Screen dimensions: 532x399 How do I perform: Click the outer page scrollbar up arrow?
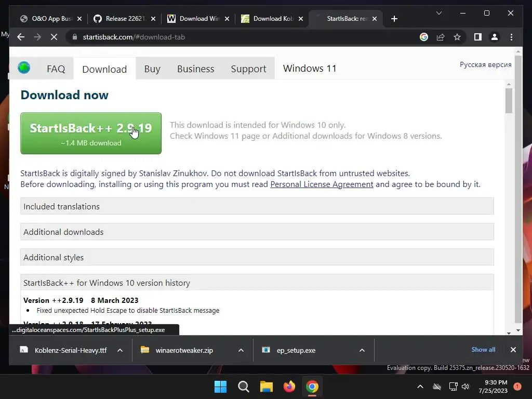coord(518,52)
